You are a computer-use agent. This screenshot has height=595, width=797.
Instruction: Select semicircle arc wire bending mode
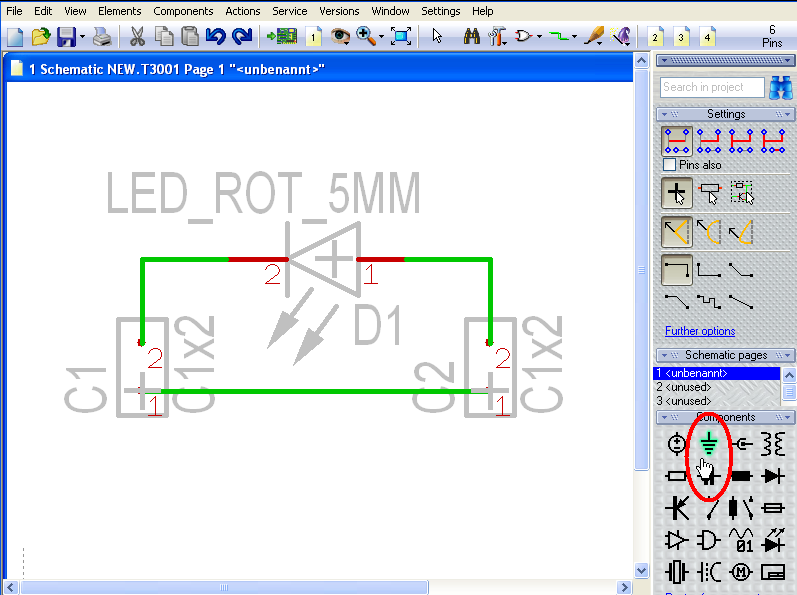click(x=709, y=232)
